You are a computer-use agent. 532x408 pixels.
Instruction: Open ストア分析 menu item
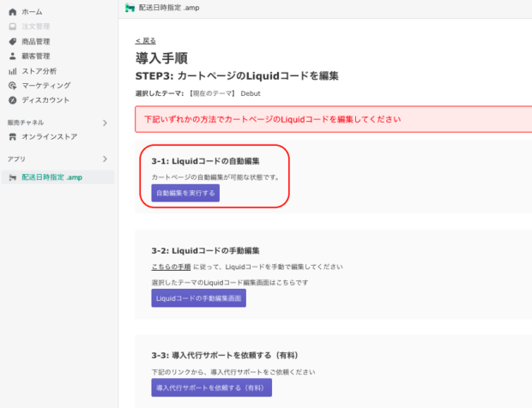pyautogui.click(x=39, y=70)
